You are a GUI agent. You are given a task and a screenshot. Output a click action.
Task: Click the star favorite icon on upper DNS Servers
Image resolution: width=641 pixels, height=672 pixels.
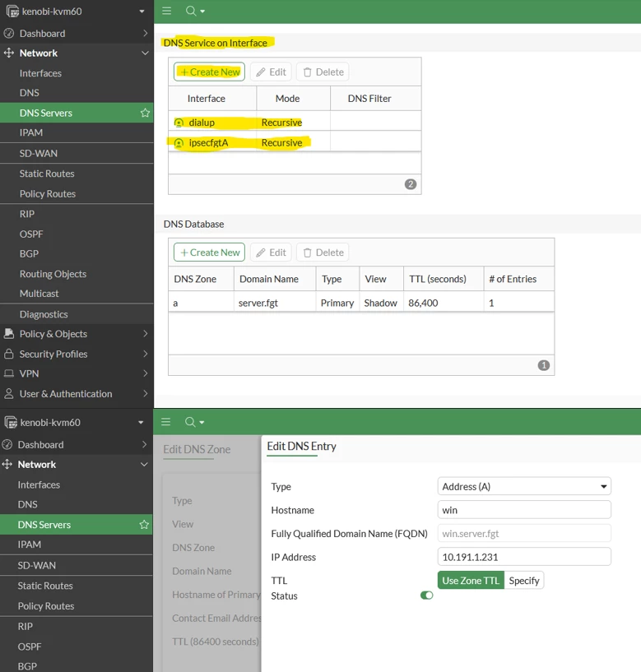pos(145,113)
